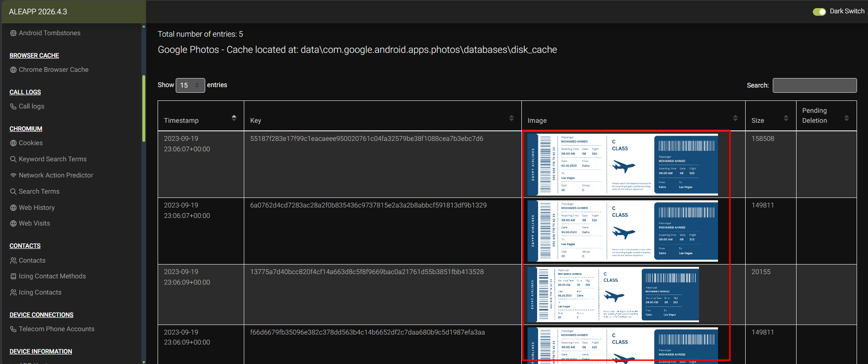Click the Chrome Browser Cache globe icon
868x364 pixels.
coord(13,70)
